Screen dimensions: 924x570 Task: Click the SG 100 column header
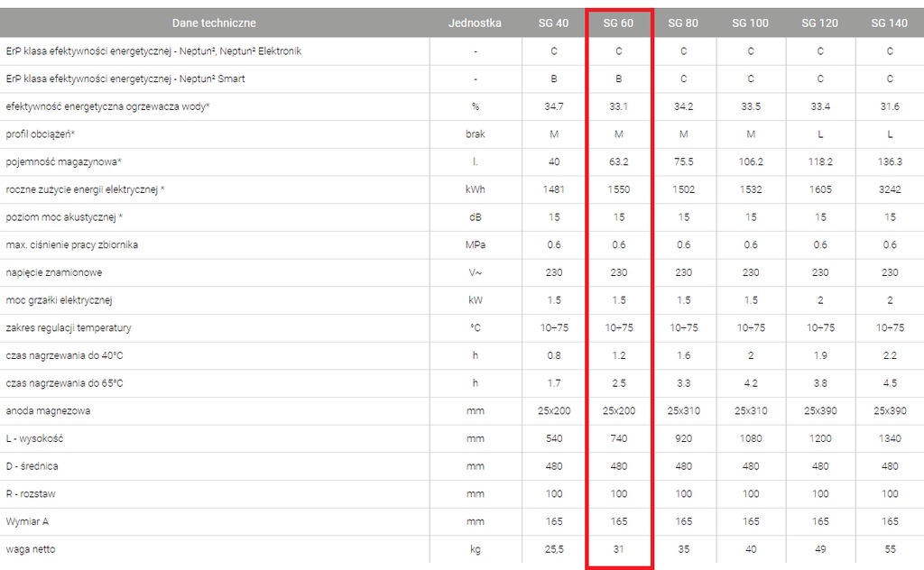click(751, 23)
